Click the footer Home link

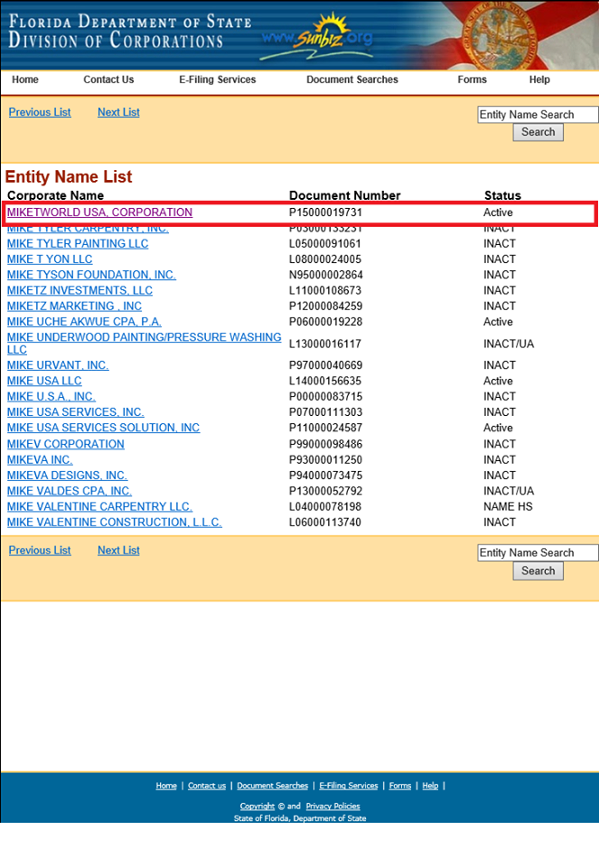click(x=166, y=786)
